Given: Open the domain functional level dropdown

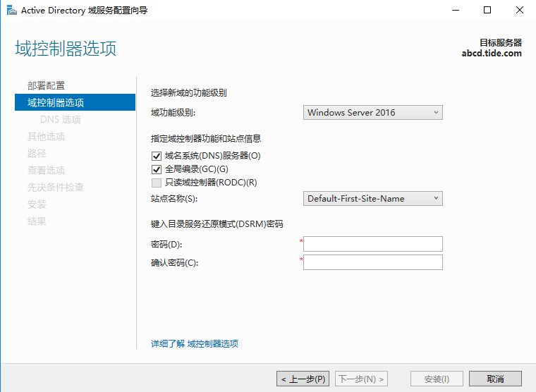Looking at the screenshot, I should pos(373,112).
